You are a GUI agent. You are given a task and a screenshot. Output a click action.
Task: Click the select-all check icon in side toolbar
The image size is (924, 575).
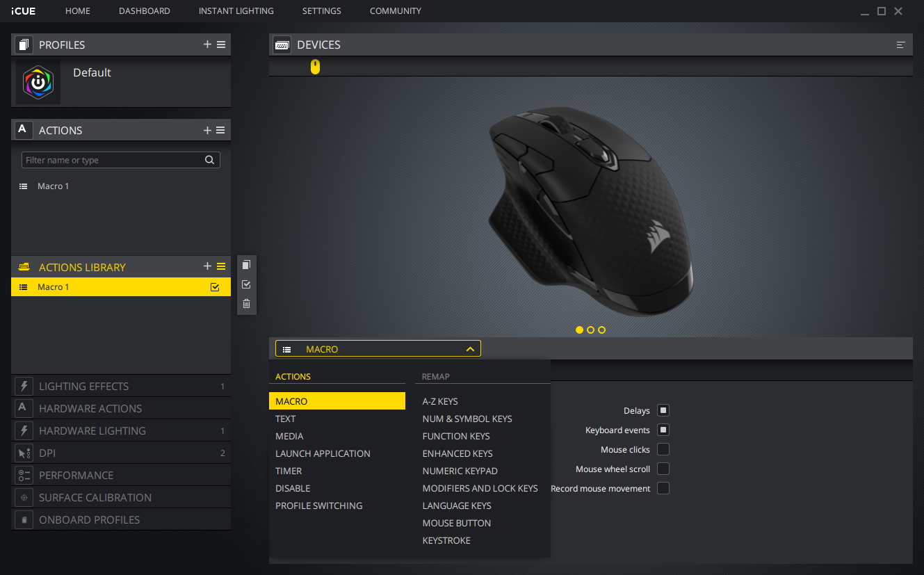click(x=246, y=284)
